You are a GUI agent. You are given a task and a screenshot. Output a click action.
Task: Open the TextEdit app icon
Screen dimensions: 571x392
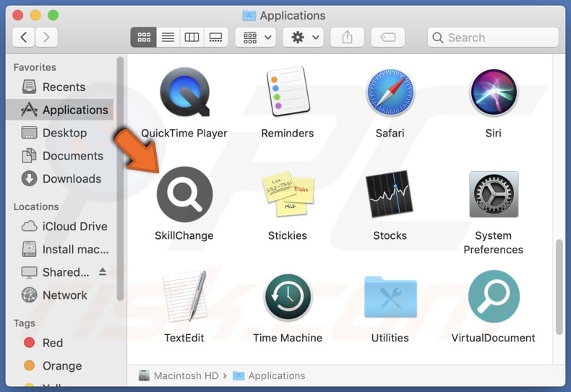[184, 297]
